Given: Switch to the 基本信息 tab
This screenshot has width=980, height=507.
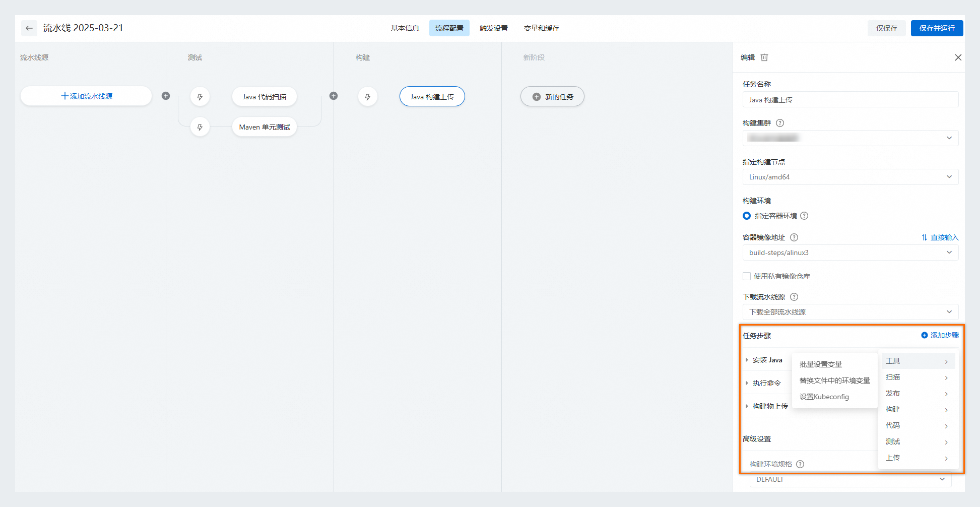Looking at the screenshot, I should tap(405, 28).
